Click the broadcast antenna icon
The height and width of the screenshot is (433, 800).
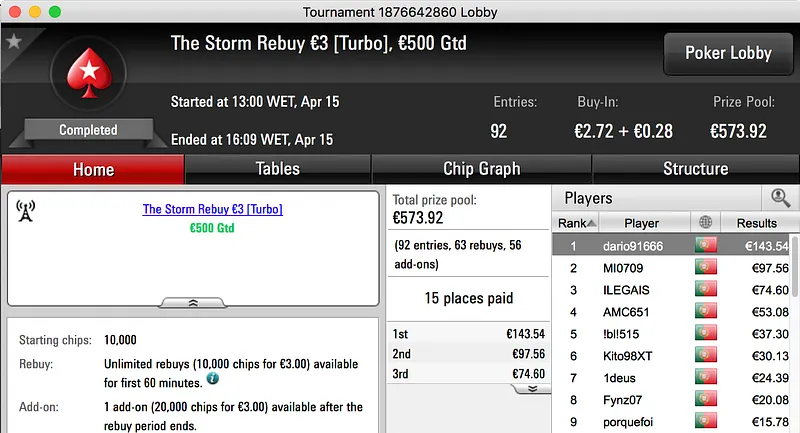tap(26, 210)
